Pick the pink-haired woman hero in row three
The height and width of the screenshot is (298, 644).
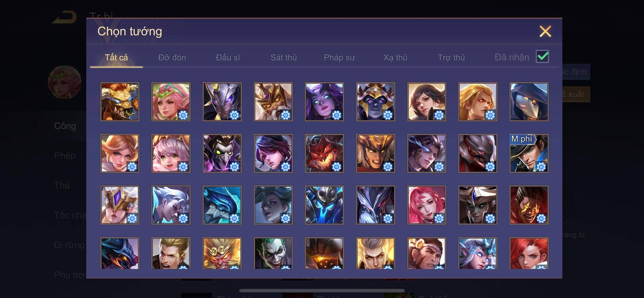point(427,205)
